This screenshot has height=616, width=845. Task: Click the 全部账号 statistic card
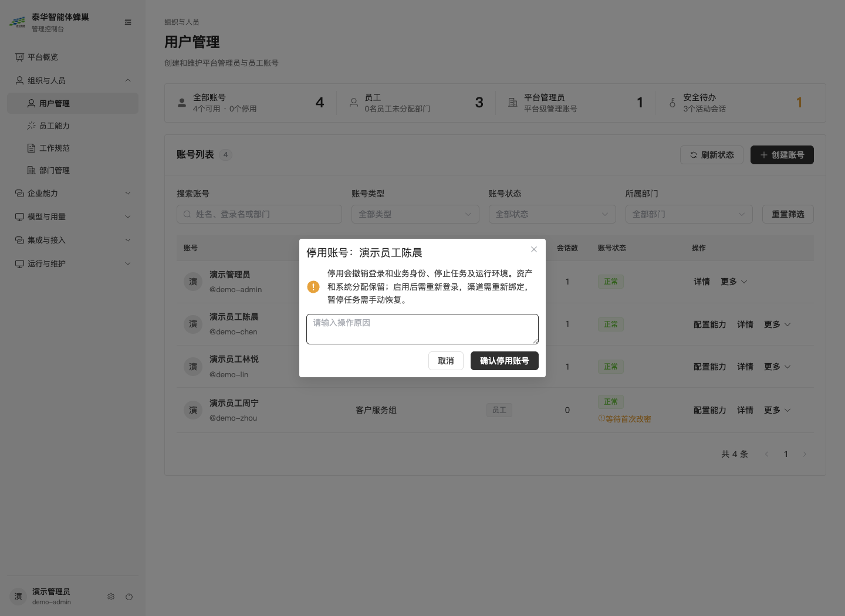(251, 103)
